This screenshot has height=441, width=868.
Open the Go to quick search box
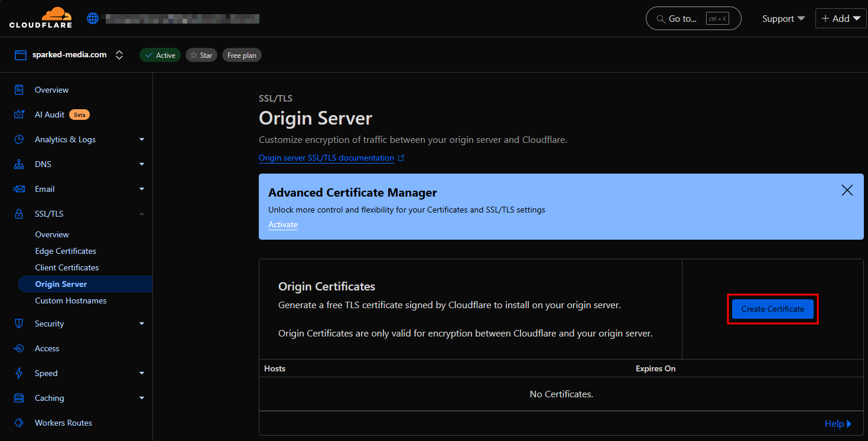pos(694,19)
